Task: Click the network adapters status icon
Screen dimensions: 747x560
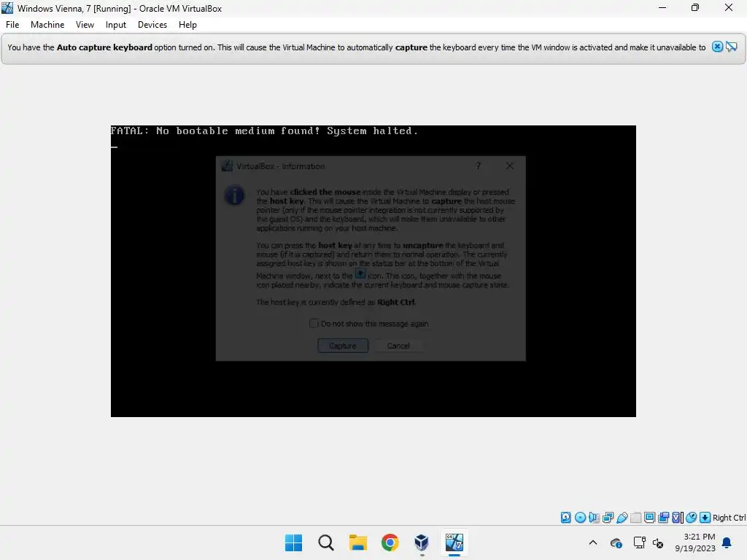Action: point(608,518)
